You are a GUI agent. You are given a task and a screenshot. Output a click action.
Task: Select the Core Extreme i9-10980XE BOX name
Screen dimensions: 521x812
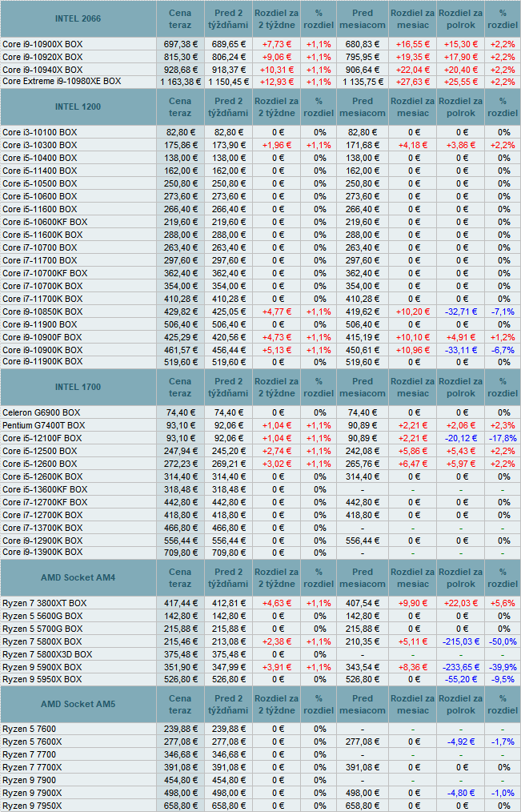(x=62, y=82)
